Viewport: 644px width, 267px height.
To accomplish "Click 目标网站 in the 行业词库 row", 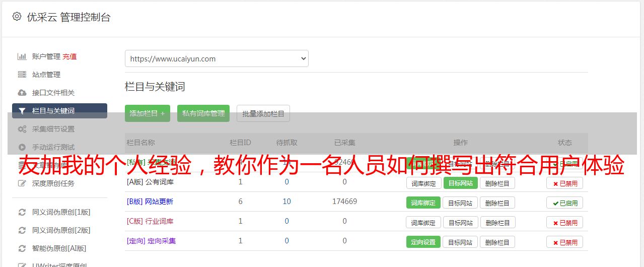I will [460, 223].
